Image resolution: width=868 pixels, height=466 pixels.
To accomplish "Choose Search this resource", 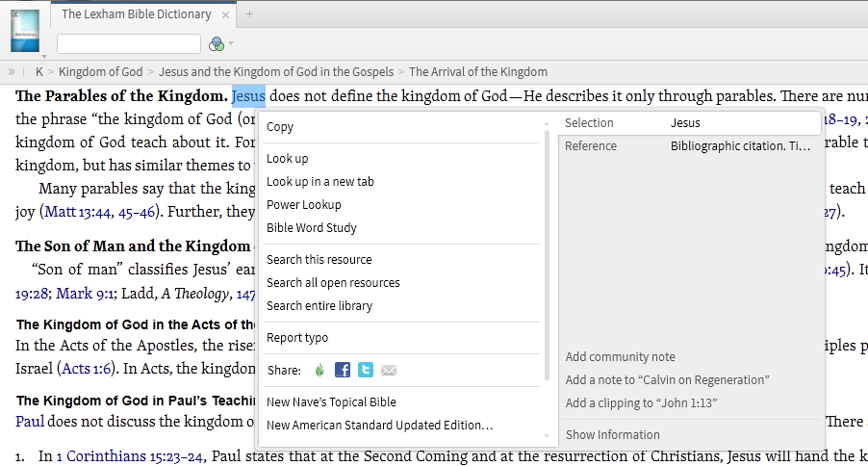I will [319, 260].
